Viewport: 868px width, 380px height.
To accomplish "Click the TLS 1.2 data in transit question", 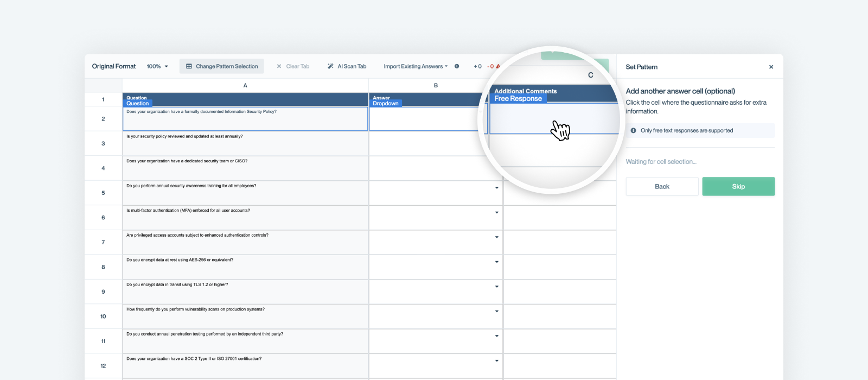I will (x=245, y=292).
